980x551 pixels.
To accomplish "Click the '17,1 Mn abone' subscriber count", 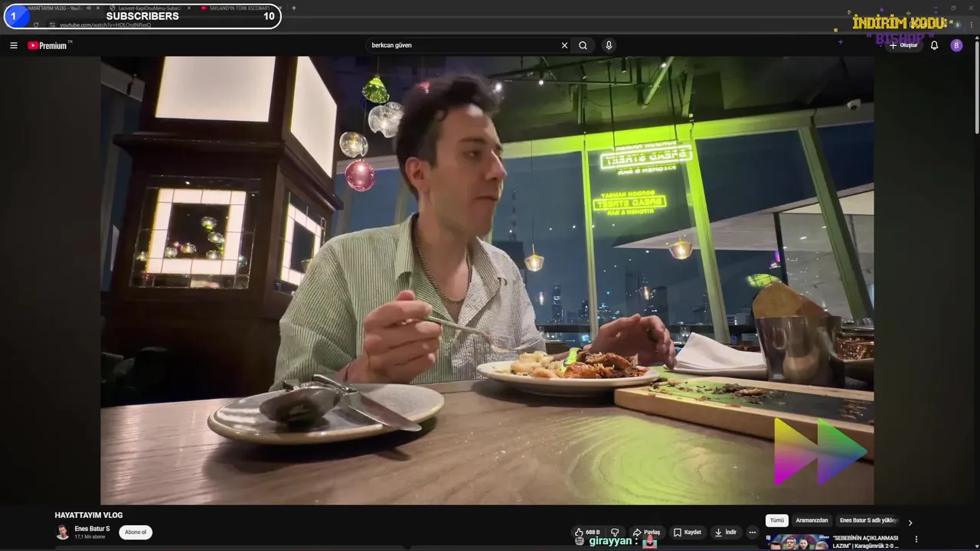I will point(89,536).
